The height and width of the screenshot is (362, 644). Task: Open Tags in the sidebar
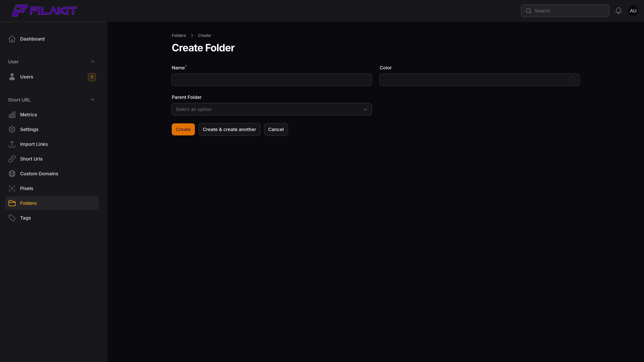coord(52,218)
